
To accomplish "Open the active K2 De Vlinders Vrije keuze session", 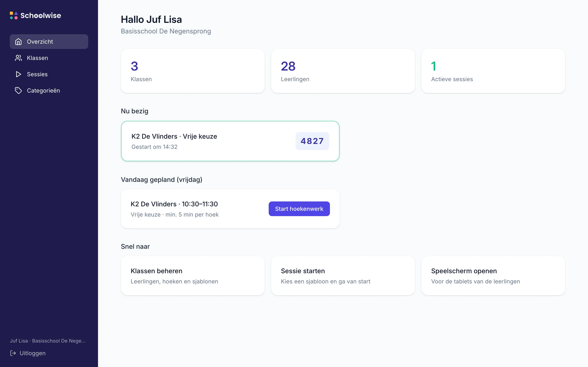I will tap(230, 141).
